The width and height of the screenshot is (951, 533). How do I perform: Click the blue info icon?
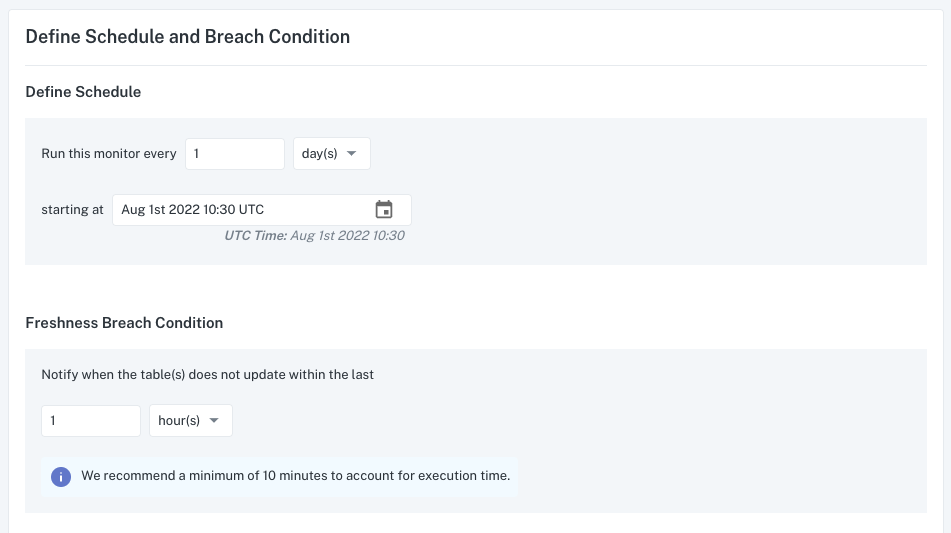coord(61,477)
